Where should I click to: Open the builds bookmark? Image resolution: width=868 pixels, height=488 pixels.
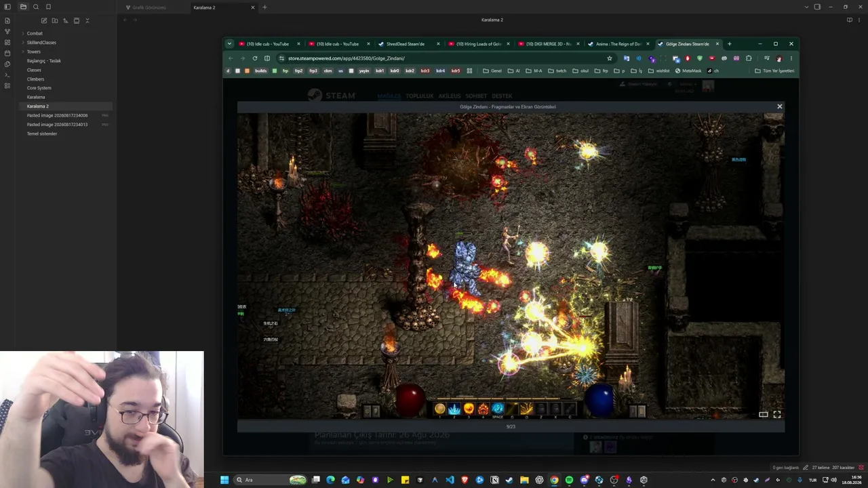click(x=260, y=70)
